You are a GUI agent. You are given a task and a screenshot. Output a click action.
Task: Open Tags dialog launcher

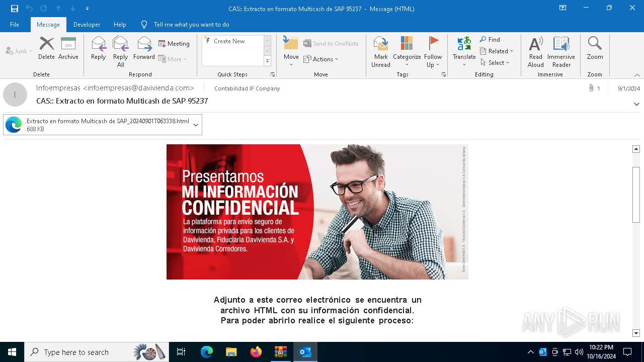(444, 74)
